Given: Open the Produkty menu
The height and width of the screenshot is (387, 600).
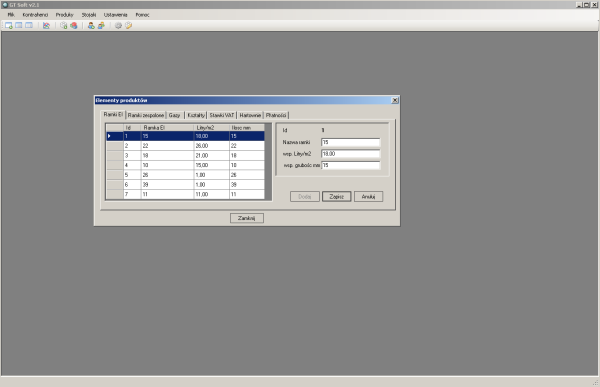Looking at the screenshot, I should tap(64, 15).
